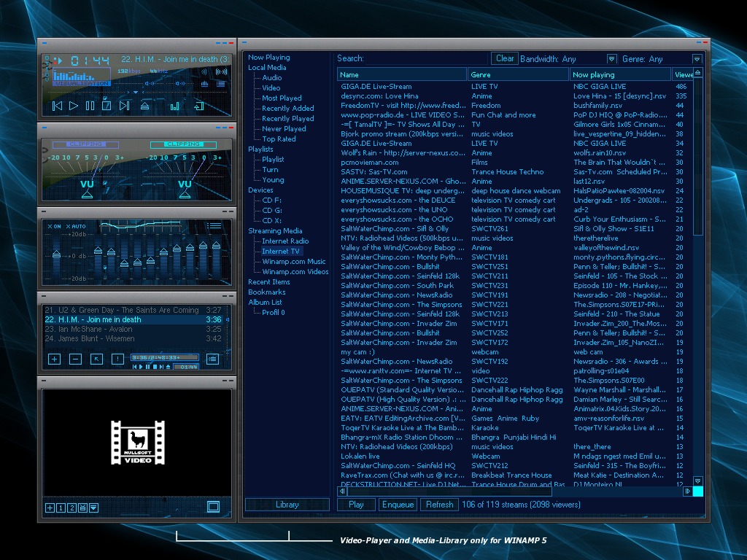Select Recent Items in library tree
Screen dimensions: 747x560
[268, 282]
